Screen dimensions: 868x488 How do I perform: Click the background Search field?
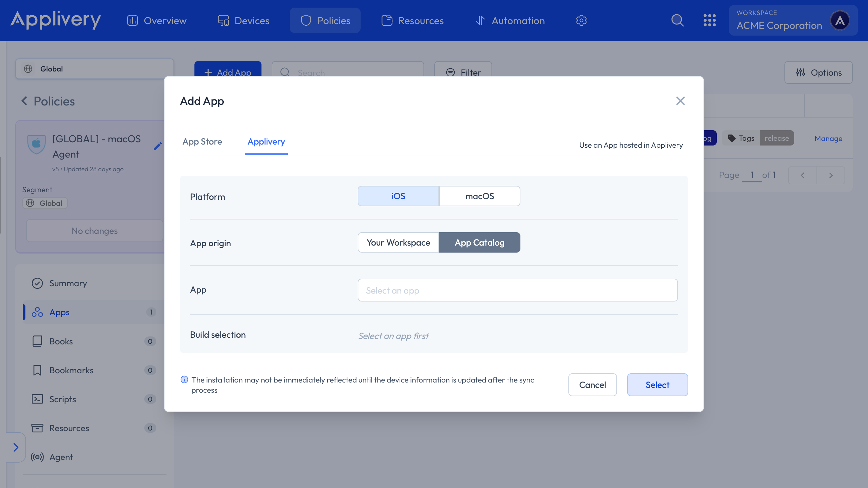(x=348, y=69)
